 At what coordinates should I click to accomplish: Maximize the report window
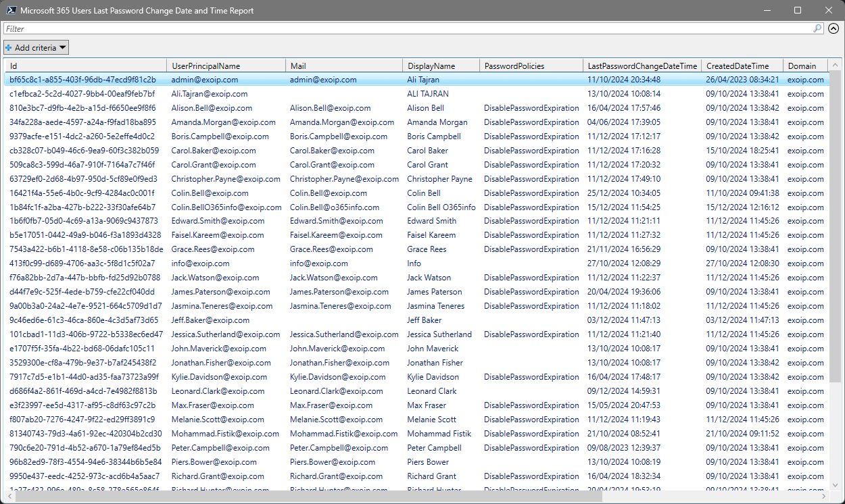798,10
